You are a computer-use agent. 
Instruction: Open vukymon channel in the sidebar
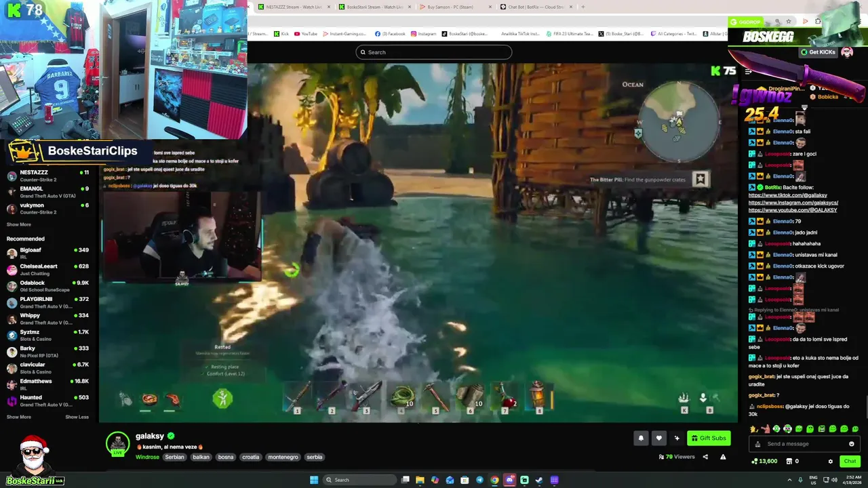tap(47, 208)
